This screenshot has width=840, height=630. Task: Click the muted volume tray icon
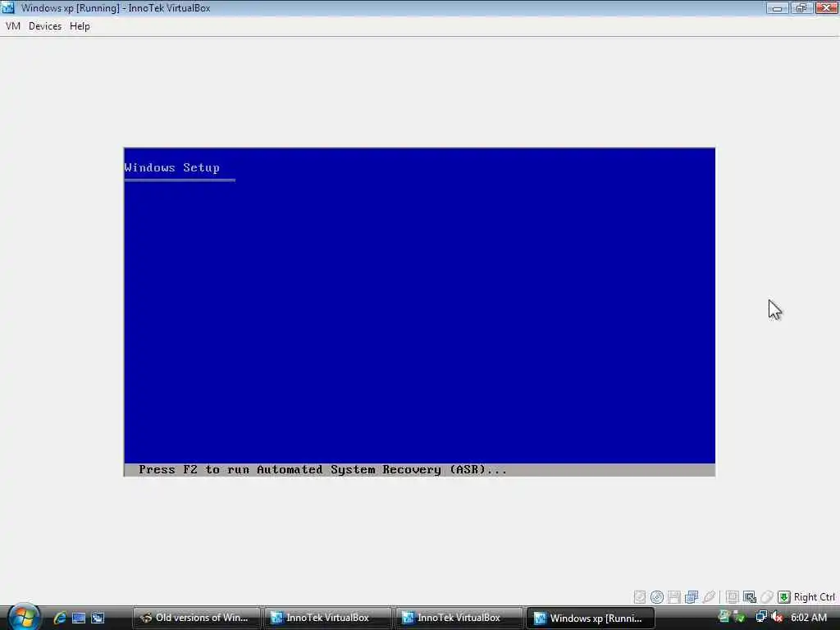(777, 617)
